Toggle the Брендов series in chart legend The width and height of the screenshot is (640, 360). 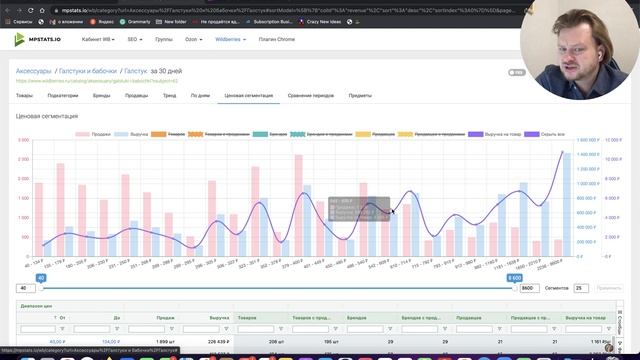[x=270, y=134]
